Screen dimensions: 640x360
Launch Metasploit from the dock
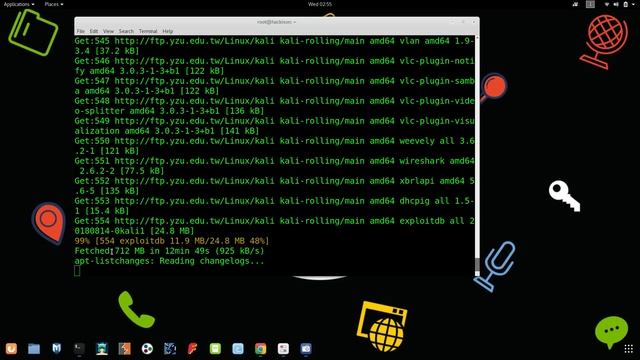click(57, 348)
